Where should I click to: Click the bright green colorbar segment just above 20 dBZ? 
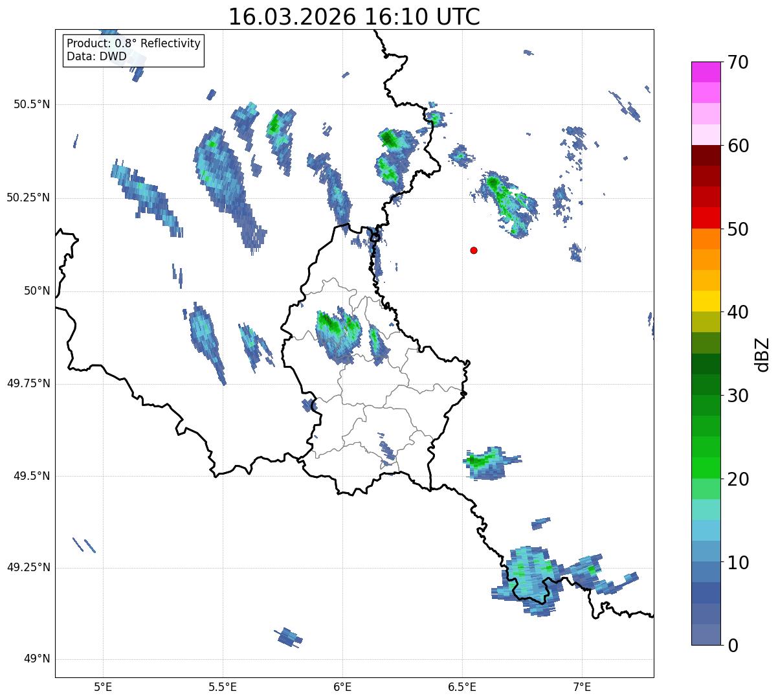tap(706, 468)
